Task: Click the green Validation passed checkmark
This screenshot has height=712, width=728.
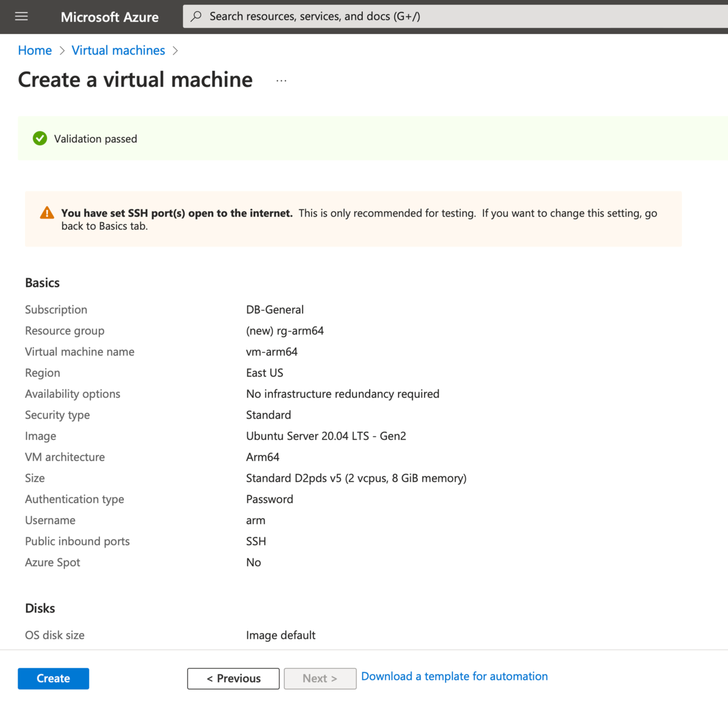Action: [x=39, y=138]
